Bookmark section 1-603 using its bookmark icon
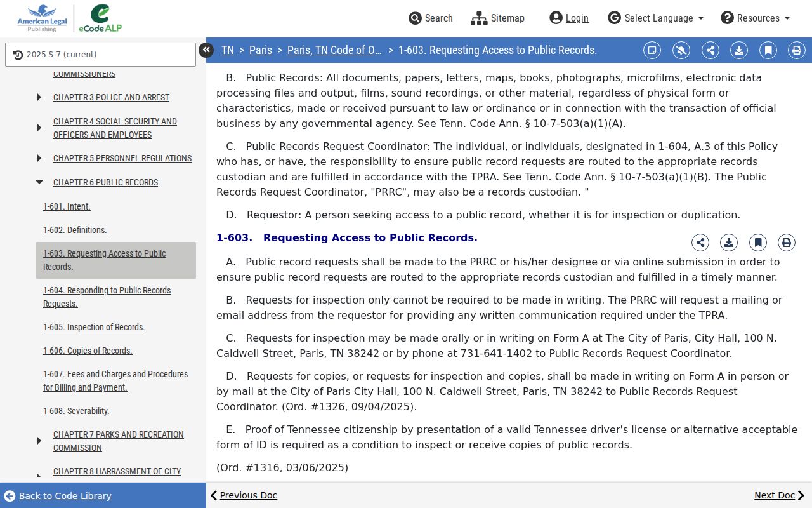The width and height of the screenshot is (812, 508). 758,243
